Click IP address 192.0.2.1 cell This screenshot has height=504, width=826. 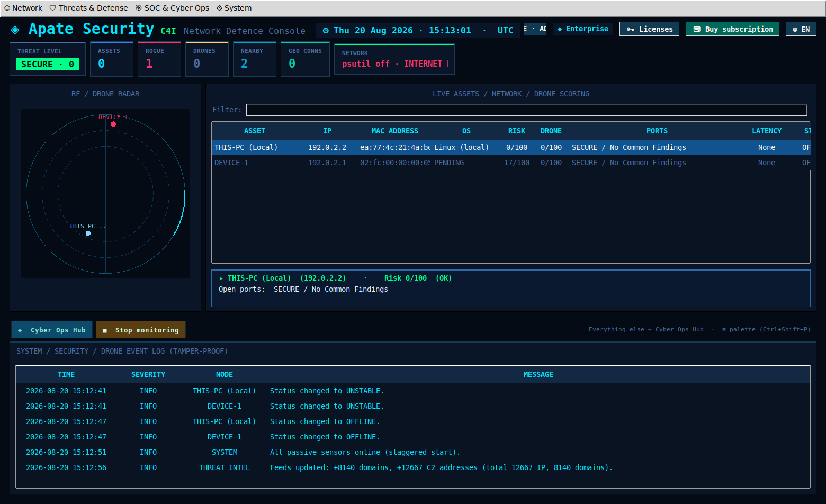[x=327, y=163]
